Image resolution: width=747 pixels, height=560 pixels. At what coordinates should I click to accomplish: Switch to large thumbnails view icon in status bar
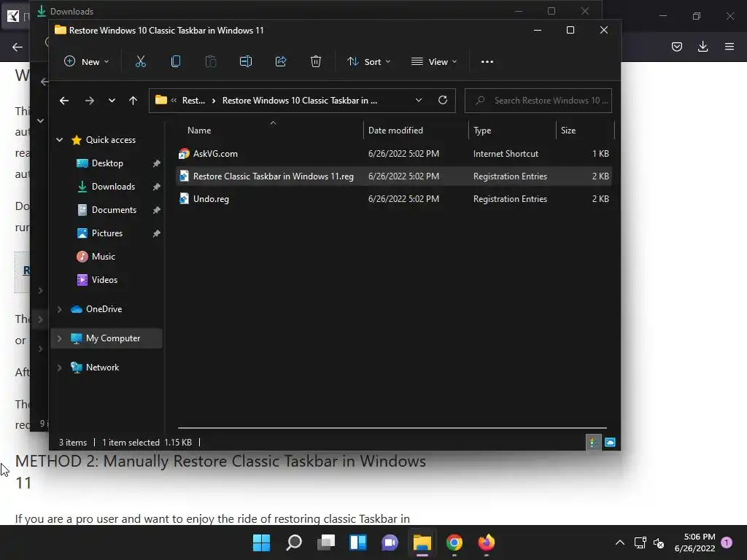pyautogui.click(x=610, y=443)
